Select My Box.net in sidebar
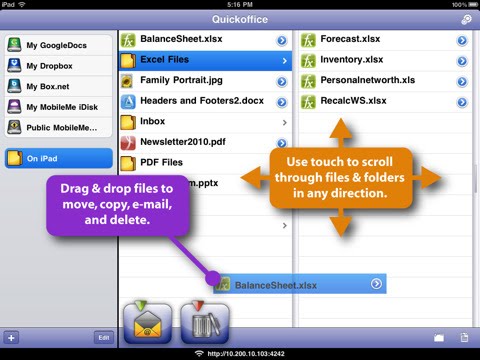 pyautogui.click(x=59, y=86)
